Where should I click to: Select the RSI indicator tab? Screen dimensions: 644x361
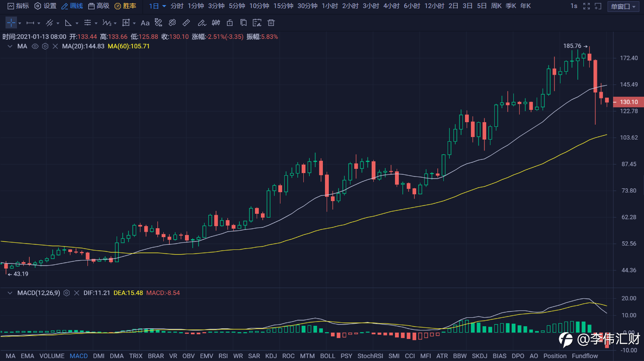pyautogui.click(x=223, y=356)
